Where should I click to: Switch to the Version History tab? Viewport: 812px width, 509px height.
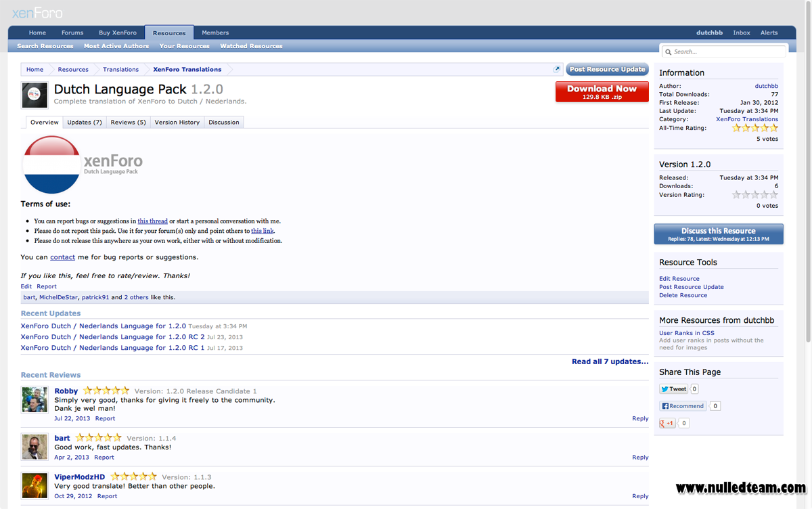tap(177, 123)
